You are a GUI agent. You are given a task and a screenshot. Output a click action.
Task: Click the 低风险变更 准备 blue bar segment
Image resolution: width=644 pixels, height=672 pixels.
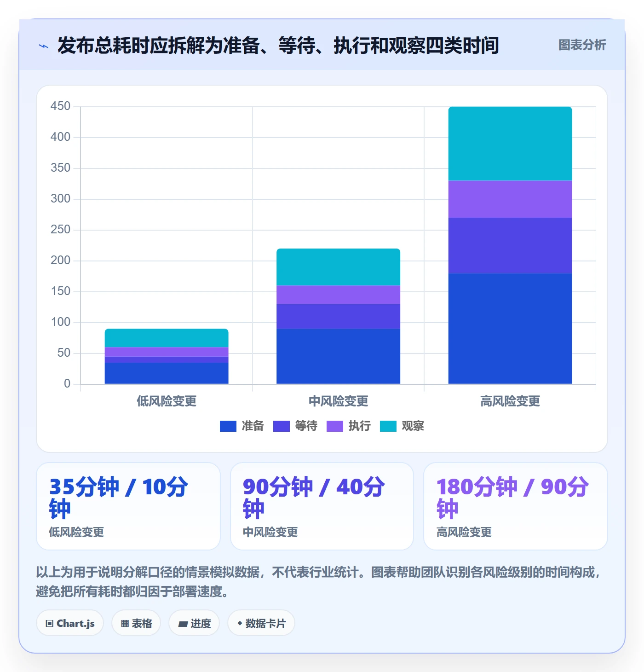coord(167,373)
